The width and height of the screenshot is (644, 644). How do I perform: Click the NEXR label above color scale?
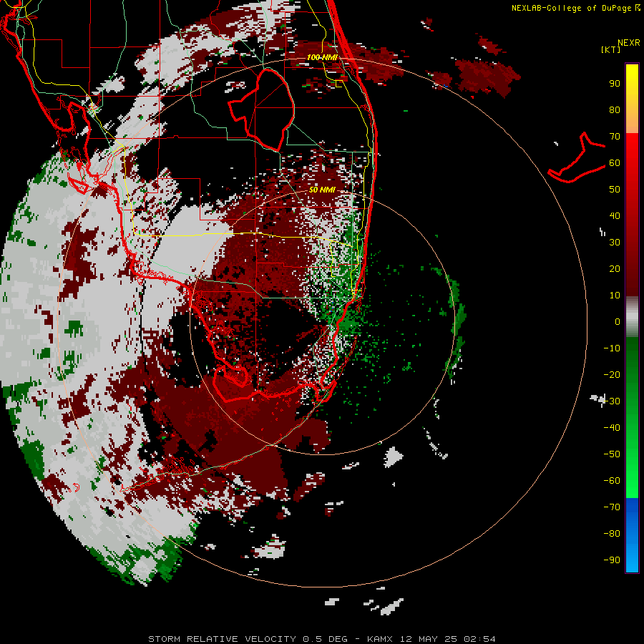[629, 43]
